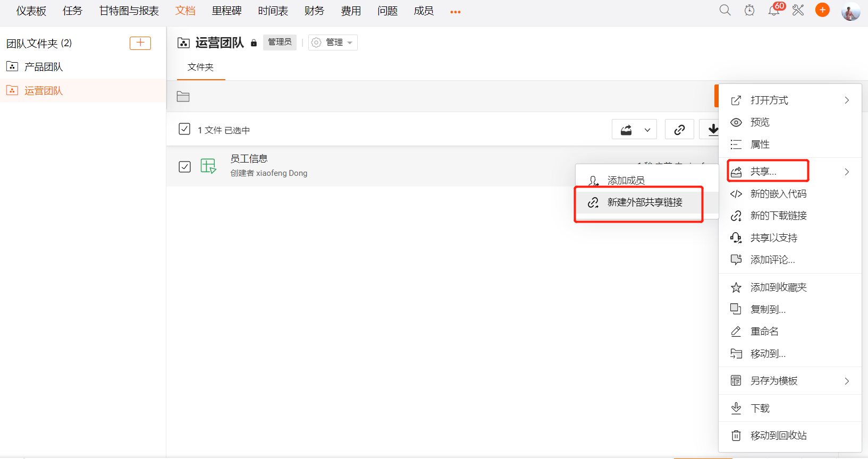The width and height of the screenshot is (868, 459).
Task: Open the user avatar profile
Action: [850, 12]
